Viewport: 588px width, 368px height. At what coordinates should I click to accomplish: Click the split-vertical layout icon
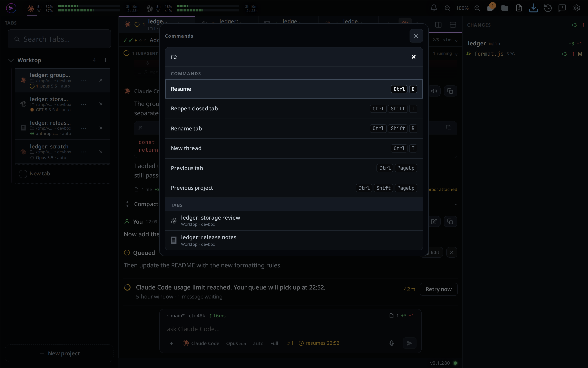[x=438, y=25]
